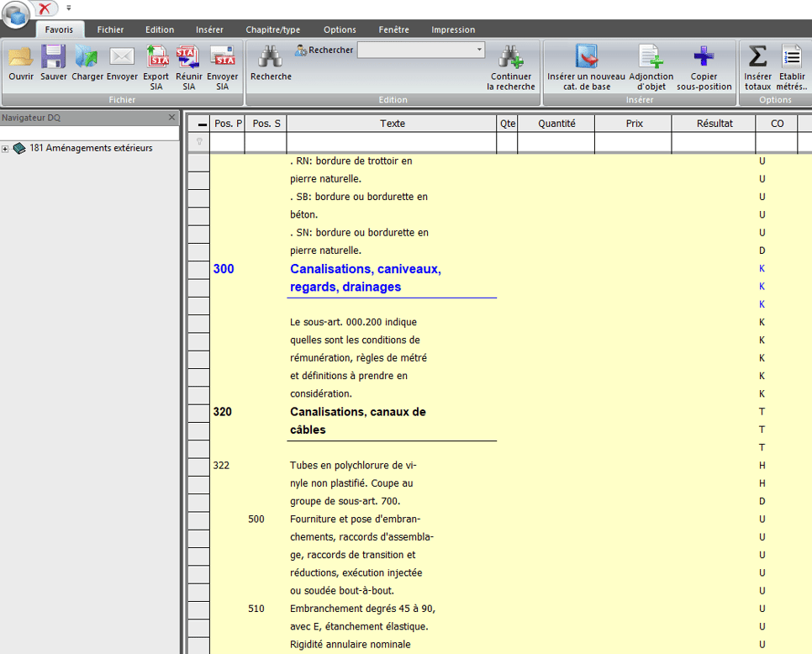Click the Quantité column header
This screenshot has width=812, height=654.
coord(556,124)
